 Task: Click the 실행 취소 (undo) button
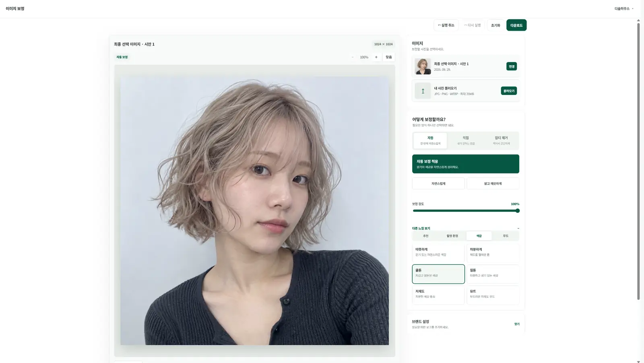(x=446, y=25)
